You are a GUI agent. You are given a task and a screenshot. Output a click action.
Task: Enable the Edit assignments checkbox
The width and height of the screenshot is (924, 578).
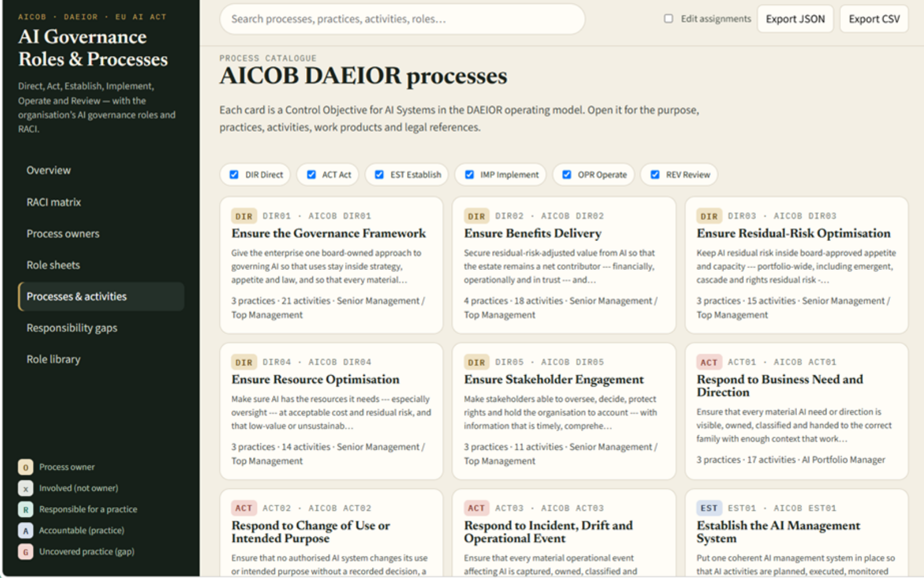(x=669, y=18)
